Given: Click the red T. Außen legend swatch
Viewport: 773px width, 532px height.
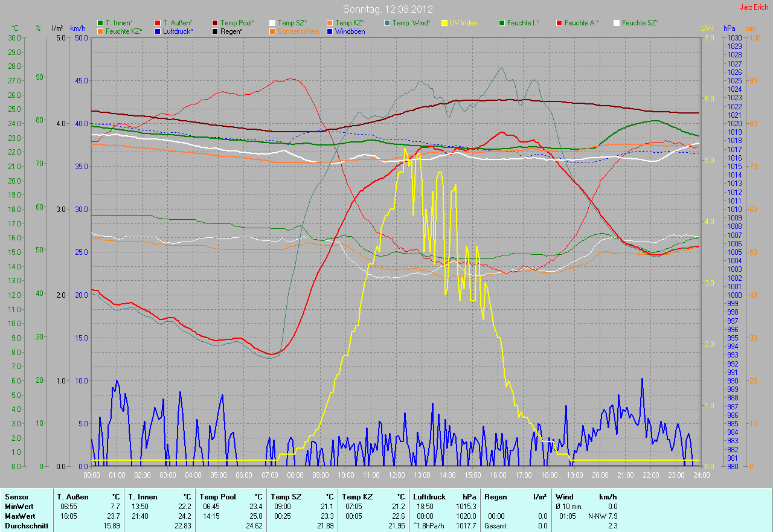Looking at the screenshot, I should pos(158,23).
